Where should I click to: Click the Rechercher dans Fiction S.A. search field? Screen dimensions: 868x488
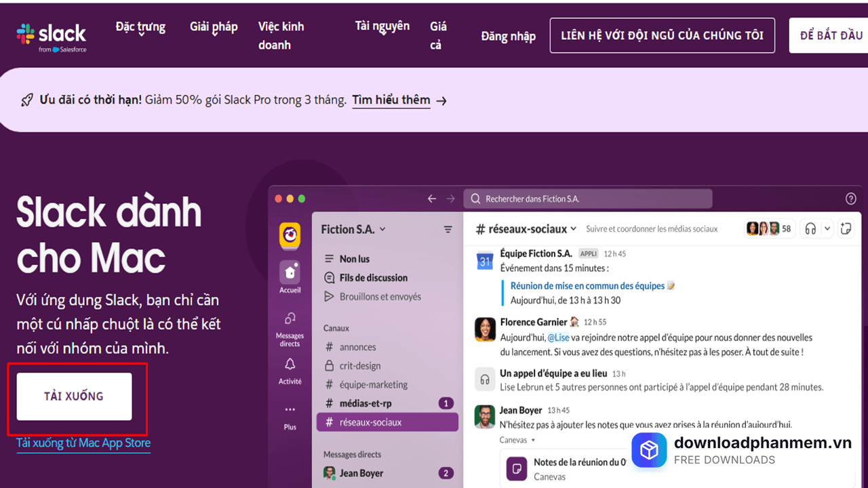point(587,198)
